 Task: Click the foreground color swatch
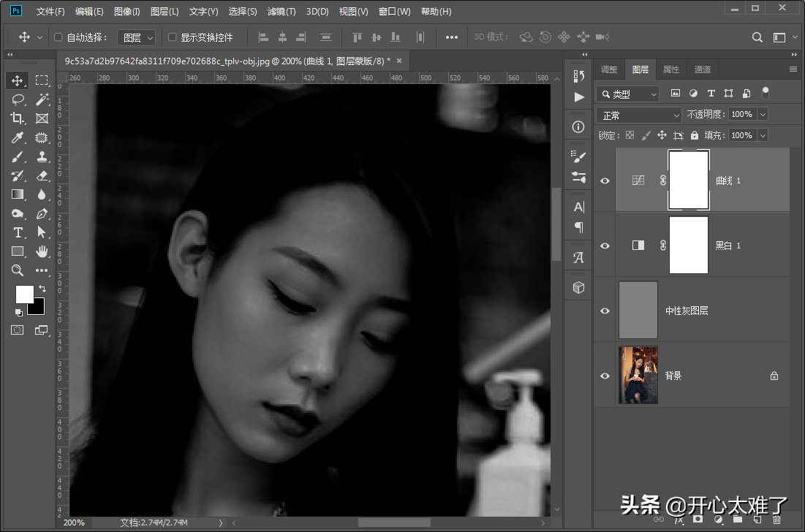pyautogui.click(x=24, y=294)
